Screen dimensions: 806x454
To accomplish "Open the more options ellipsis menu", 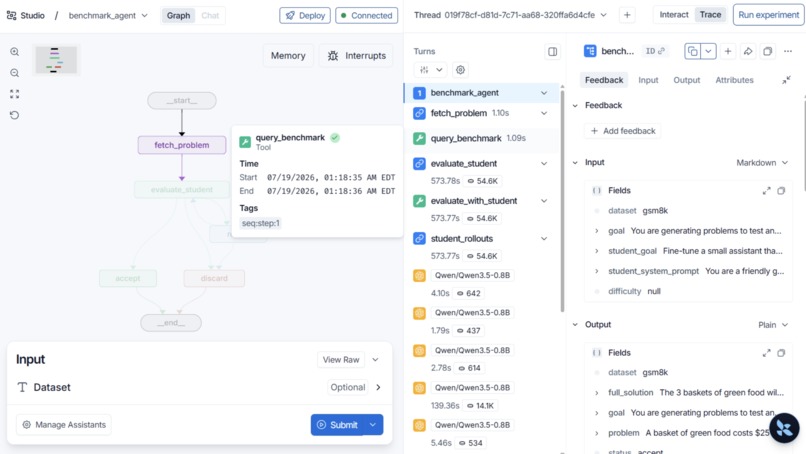I will click(x=787, y=51).
